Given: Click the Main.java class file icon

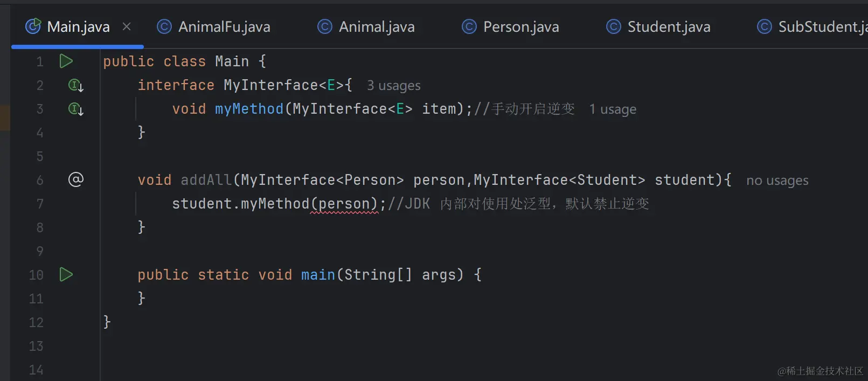Looking at the screenshot, I should [x=33, y=26].
